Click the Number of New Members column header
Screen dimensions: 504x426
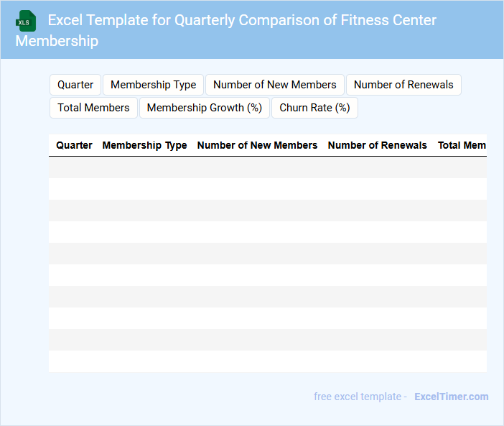point(257,145)
